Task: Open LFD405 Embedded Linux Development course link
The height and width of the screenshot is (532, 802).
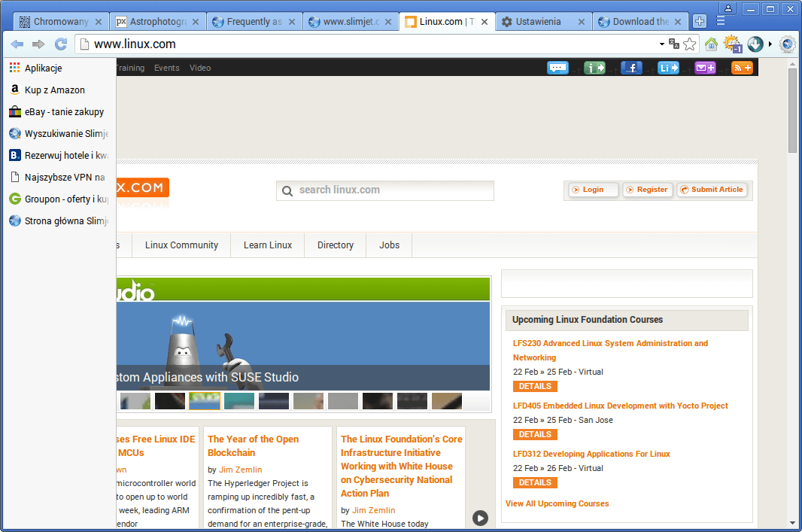Action: point(621,406)
